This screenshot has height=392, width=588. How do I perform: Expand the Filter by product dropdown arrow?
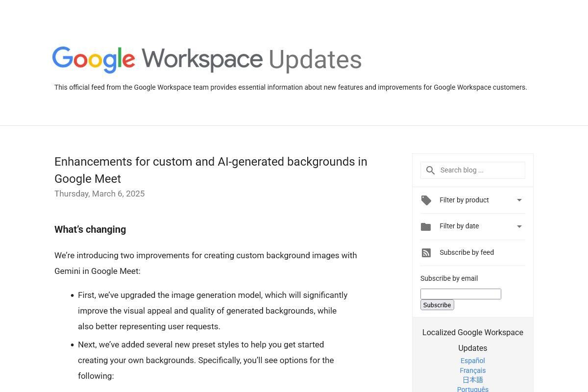pos(519,200)
